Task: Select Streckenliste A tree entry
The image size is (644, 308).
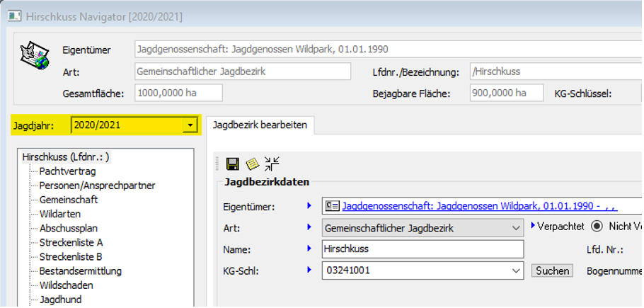Action: point(71,242)
